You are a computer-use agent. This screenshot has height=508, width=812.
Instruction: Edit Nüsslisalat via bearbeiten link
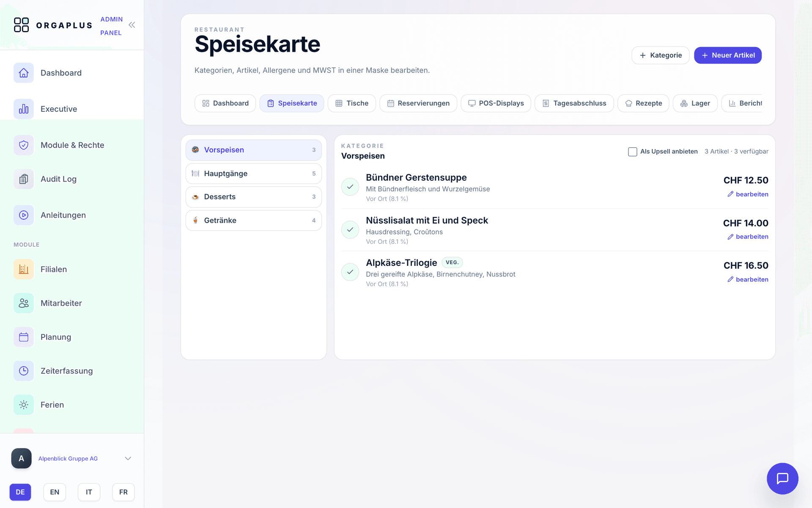748,237
